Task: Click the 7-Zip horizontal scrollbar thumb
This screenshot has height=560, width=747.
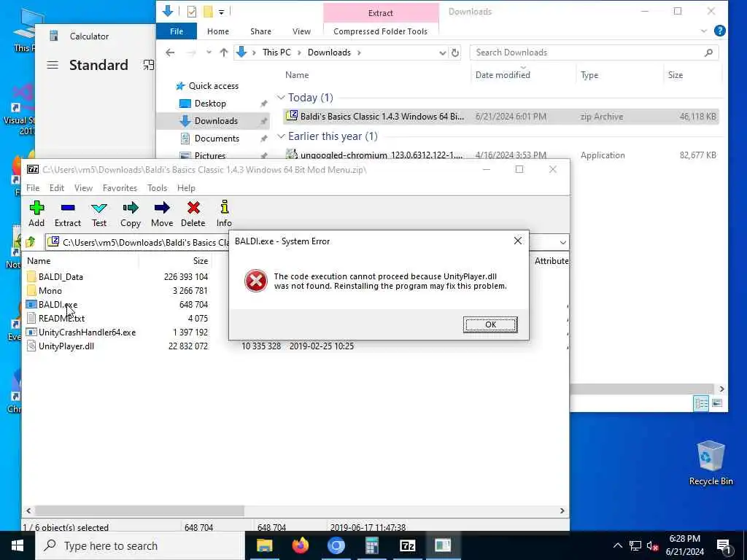Action: tap(139, 510)
